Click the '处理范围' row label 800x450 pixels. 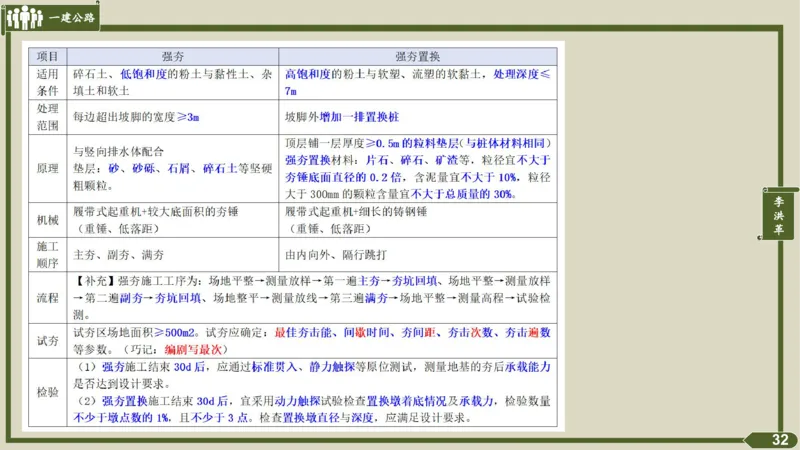point(47,117)
